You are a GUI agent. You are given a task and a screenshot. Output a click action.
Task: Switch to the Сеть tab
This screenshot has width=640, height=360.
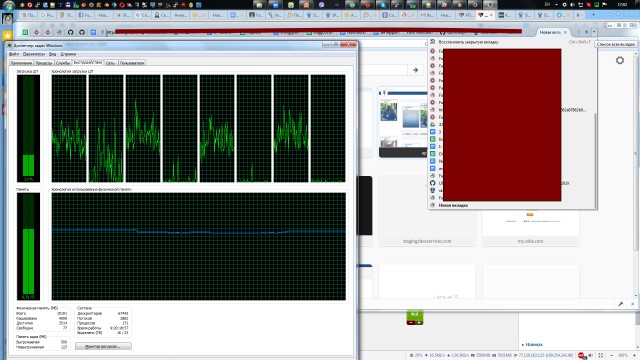110,63
